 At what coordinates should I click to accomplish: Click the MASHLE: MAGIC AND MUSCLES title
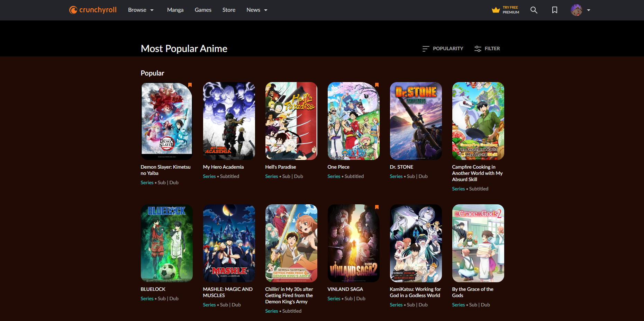pos(228,292)
